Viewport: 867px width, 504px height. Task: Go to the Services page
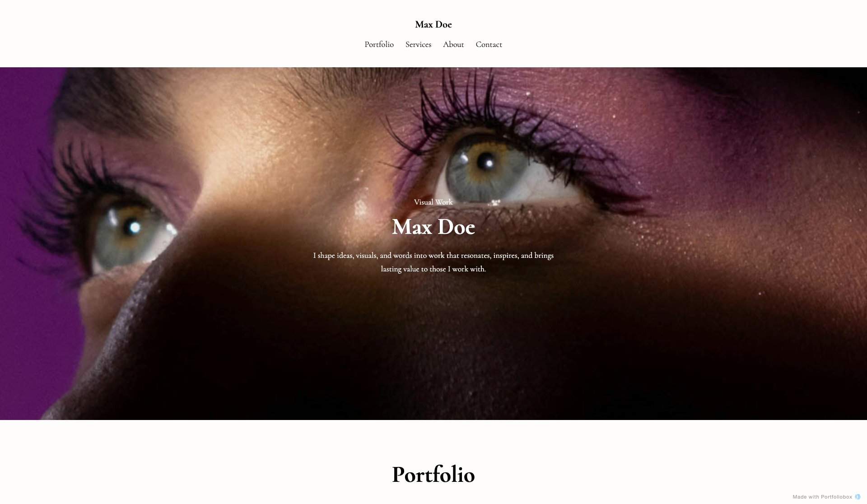(x=418, y=44)
